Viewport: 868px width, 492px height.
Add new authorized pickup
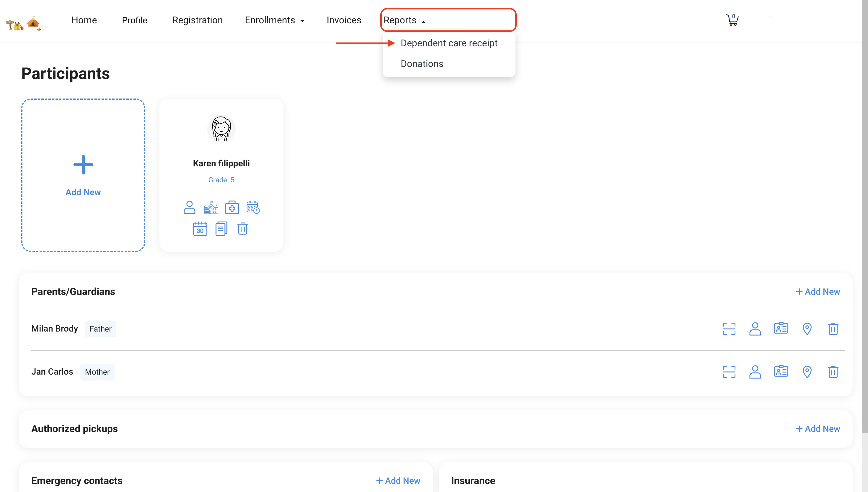point(818,429)
